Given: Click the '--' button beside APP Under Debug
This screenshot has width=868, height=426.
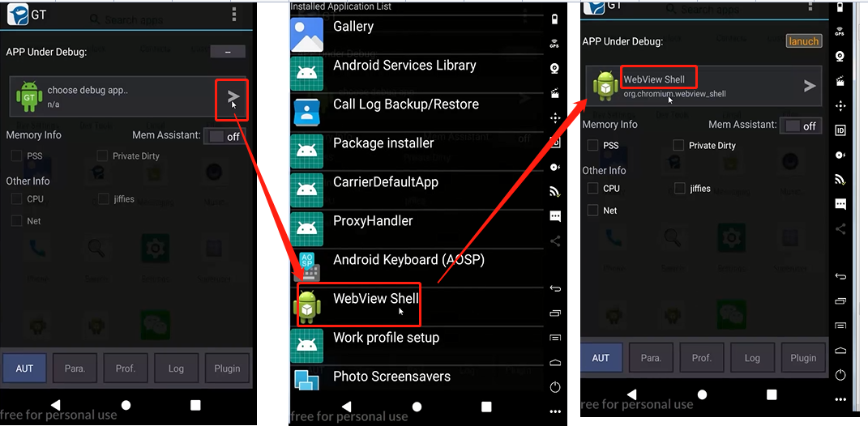Looking at the screenshot, I should click(x=228, y=52).
